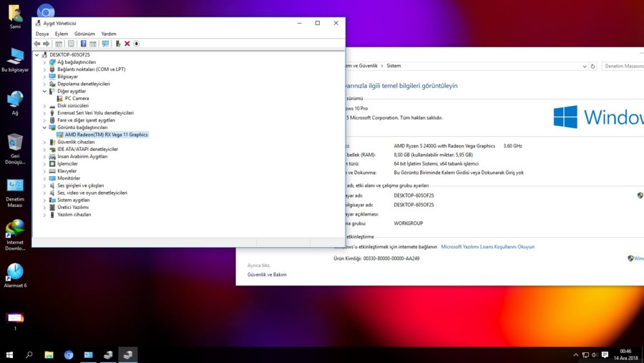
Task: Click the Windows Start button
Action: [9, 355]
